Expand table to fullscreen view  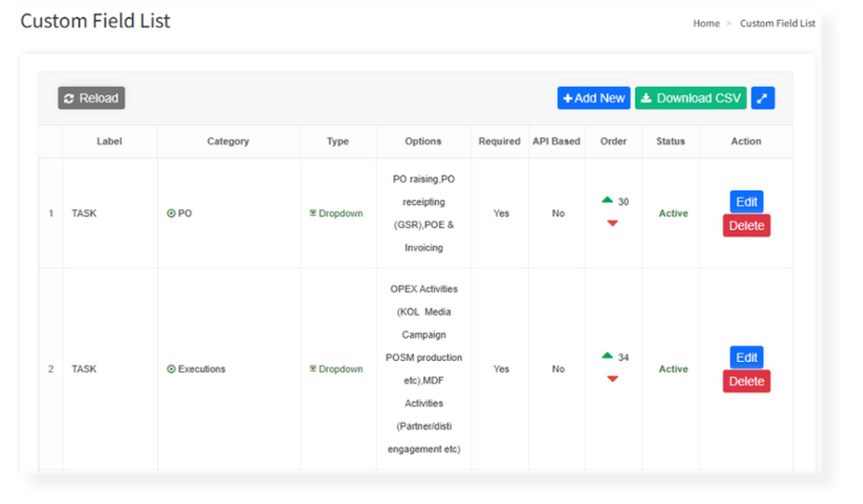pos(763,98)
